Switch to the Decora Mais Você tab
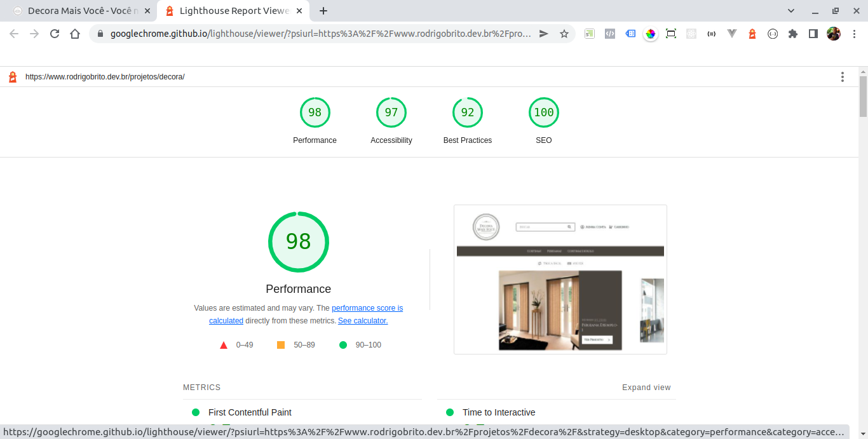The image size is (868, 439). pos(79,11)
